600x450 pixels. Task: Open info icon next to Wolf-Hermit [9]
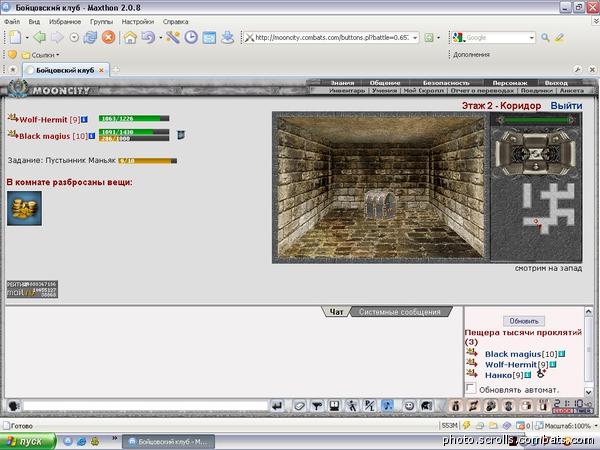pos(84,119)
